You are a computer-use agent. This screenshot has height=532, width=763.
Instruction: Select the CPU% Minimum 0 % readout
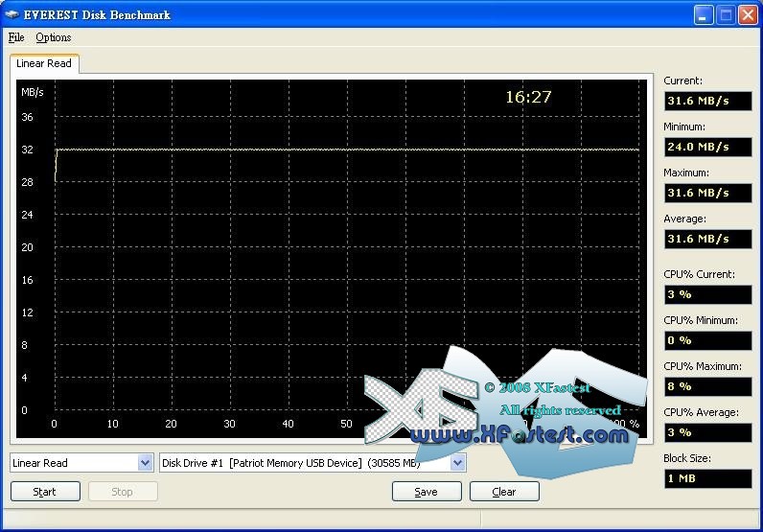707,340
